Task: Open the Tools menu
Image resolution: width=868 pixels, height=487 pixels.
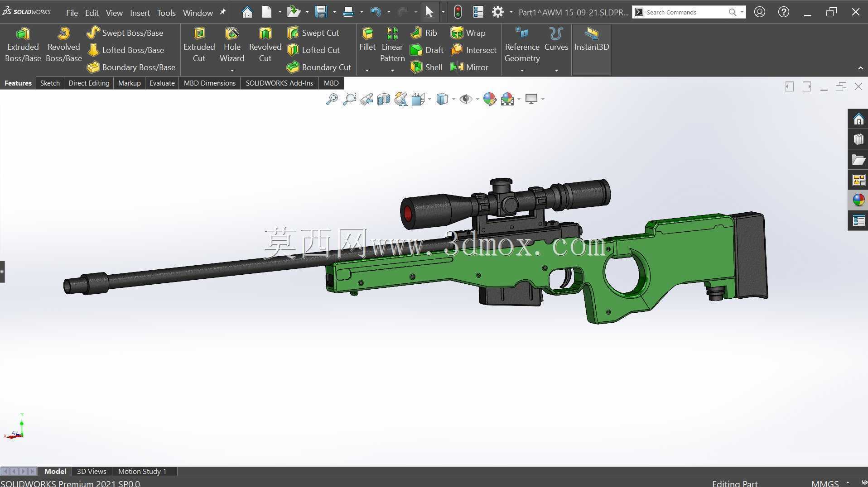Action: click(166, 13)
